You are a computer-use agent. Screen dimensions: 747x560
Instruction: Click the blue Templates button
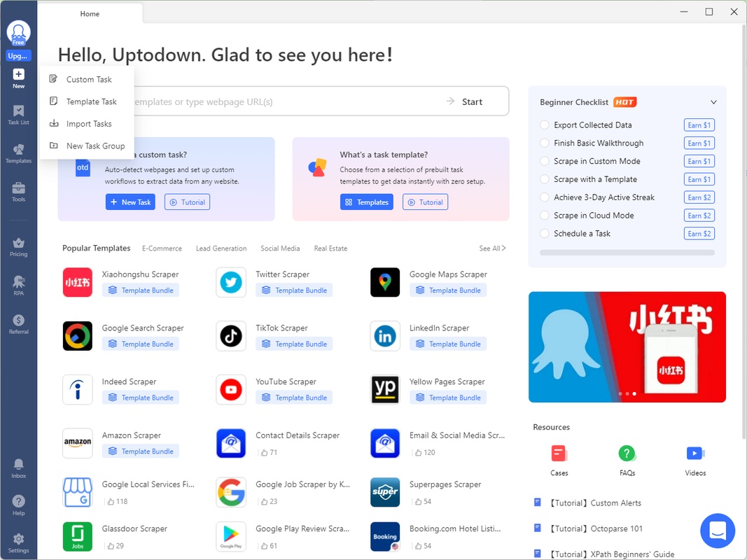tap(367, 202)
